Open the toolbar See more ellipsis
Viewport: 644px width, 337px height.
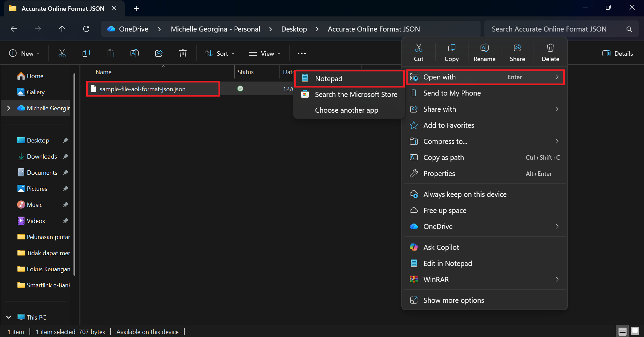pos(301,54)
